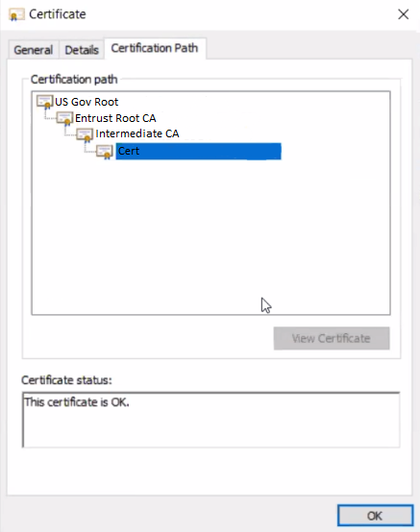Select Entrust Root CA in the tree
420x532 pixels.
coord(115,118)
